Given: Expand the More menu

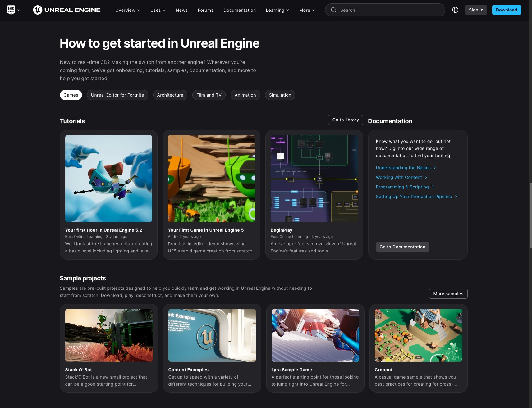Looking at the screenshot, I should click(307, 10).
